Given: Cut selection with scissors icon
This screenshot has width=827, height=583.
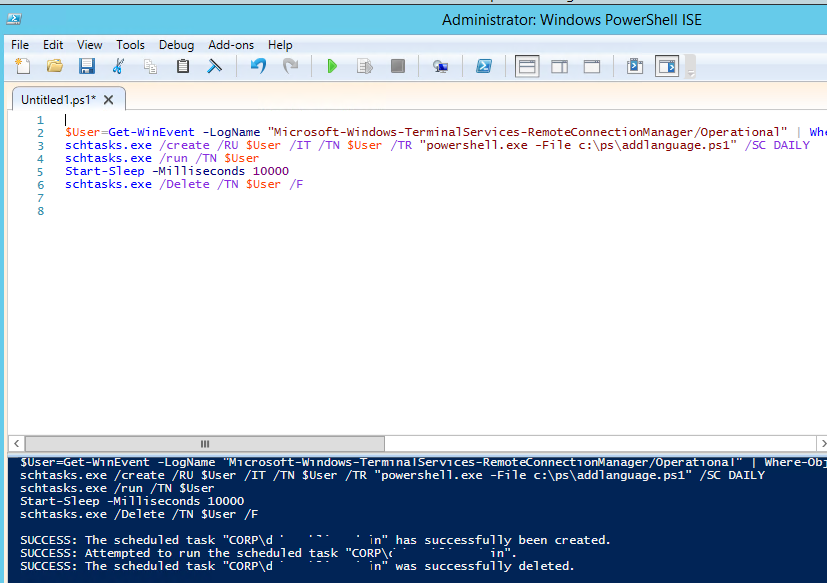Looking at the screenshot, I should coord(119,66).
